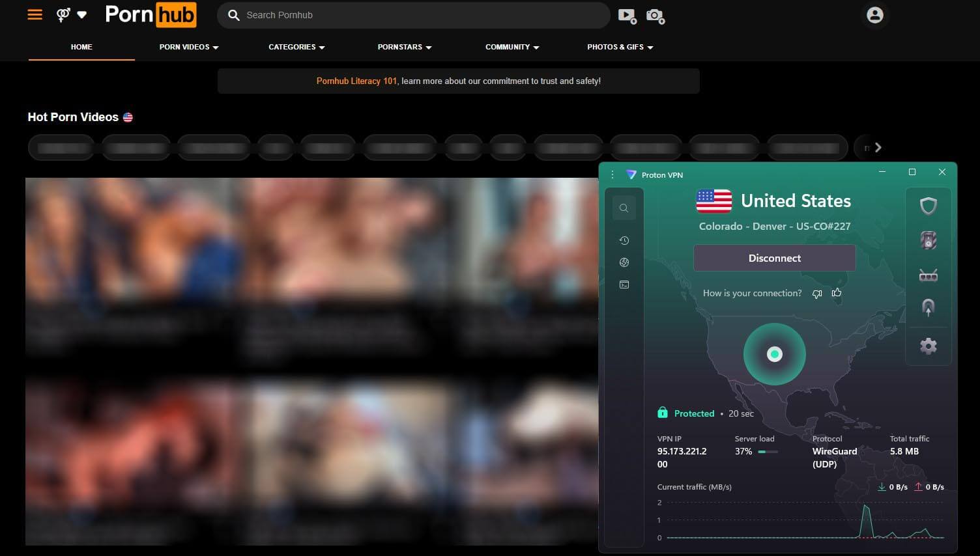Expand the PORNSTARS menu
980x556 pixels.
pyautogui.click(x=405, y=47)
